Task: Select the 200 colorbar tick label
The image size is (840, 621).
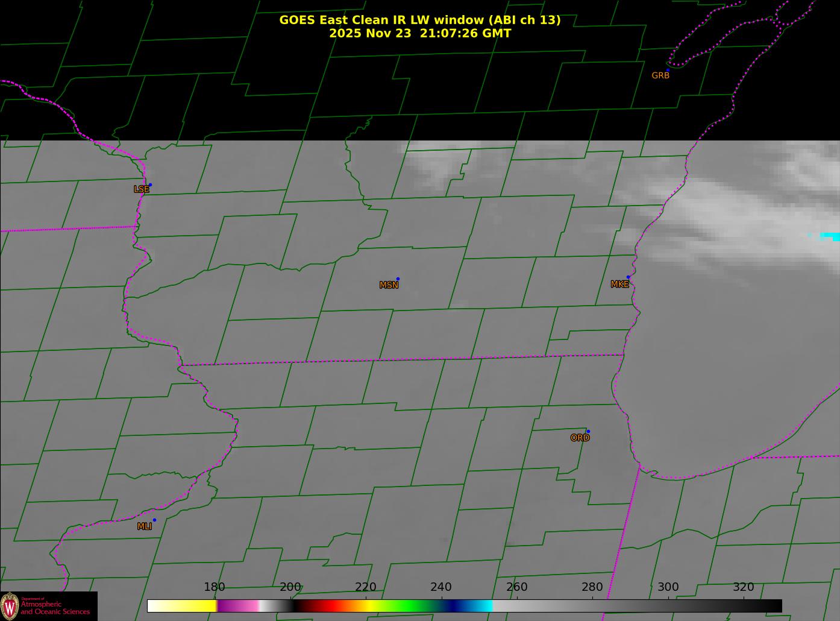Action: 290,587
